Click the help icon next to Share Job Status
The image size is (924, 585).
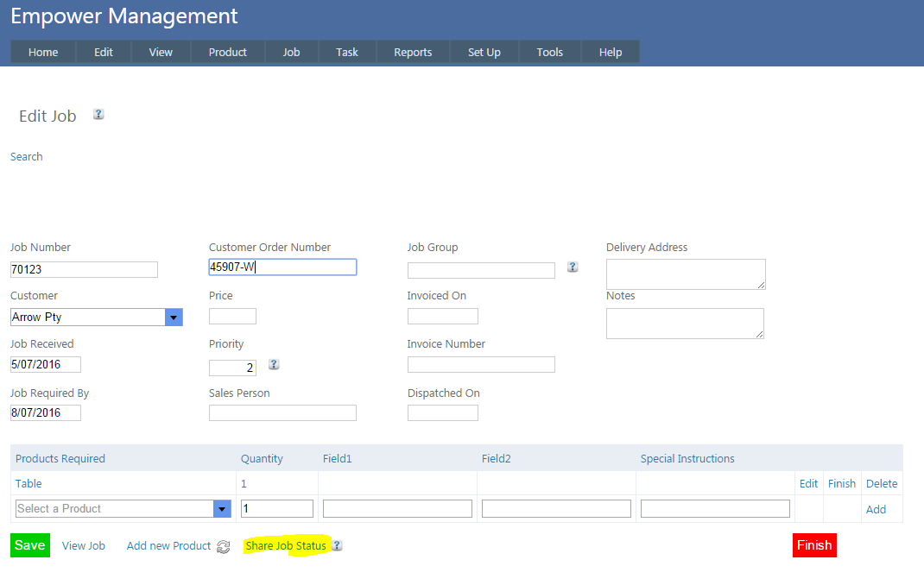337,545
